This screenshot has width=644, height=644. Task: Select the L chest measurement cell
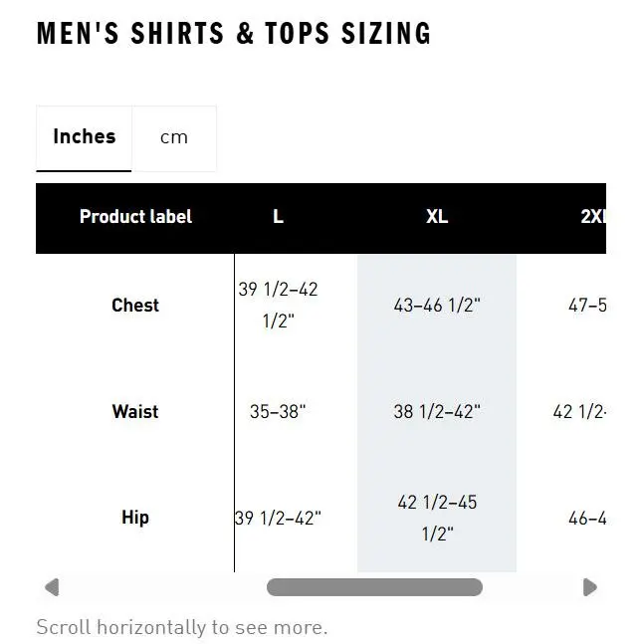click(x=278, y=306)
